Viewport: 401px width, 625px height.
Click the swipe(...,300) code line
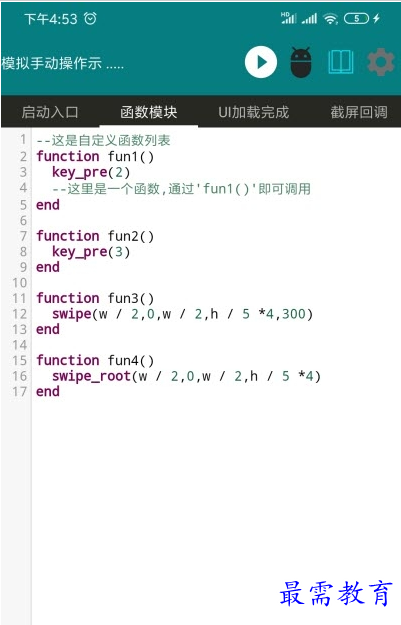pyautogui.click(x=183, y=314)
